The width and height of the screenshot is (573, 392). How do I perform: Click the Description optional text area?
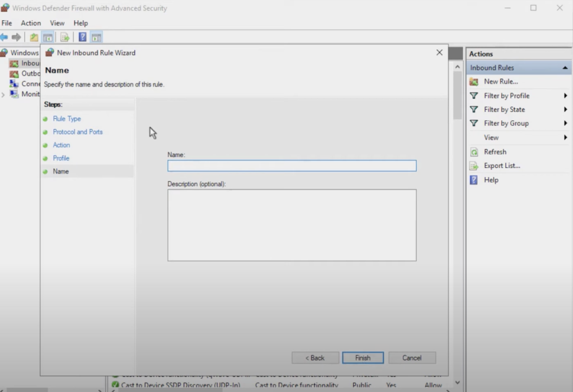pos(292,225)
